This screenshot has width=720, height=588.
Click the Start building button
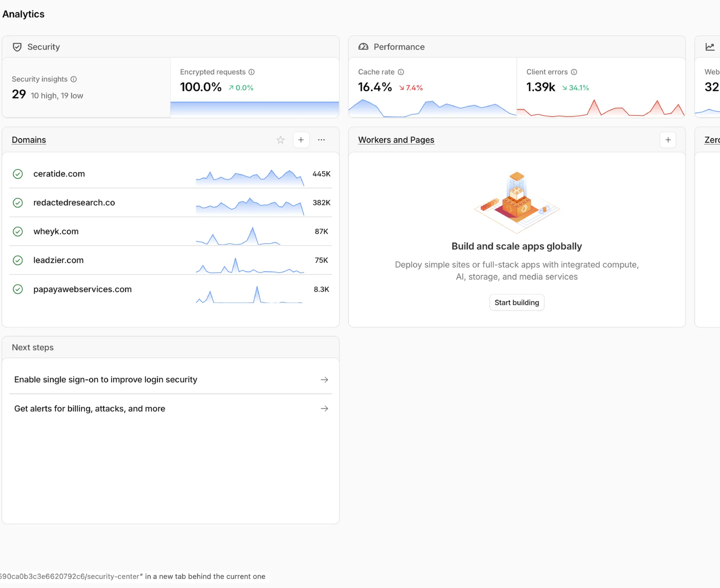tap(516, 302)
